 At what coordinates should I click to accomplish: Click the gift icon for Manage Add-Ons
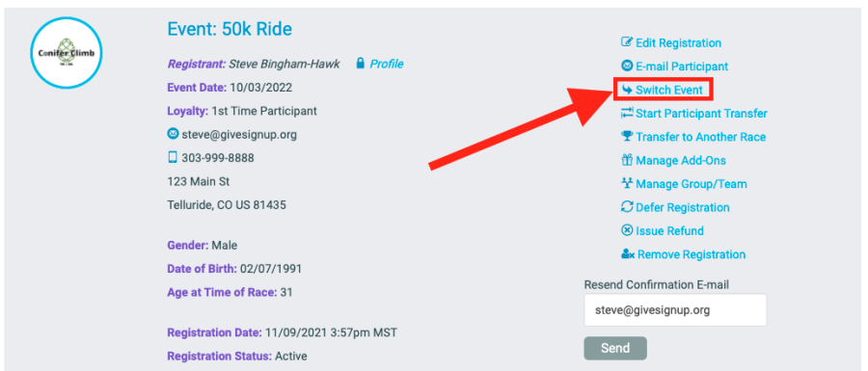pyautogui.click(x=627, y=160)
